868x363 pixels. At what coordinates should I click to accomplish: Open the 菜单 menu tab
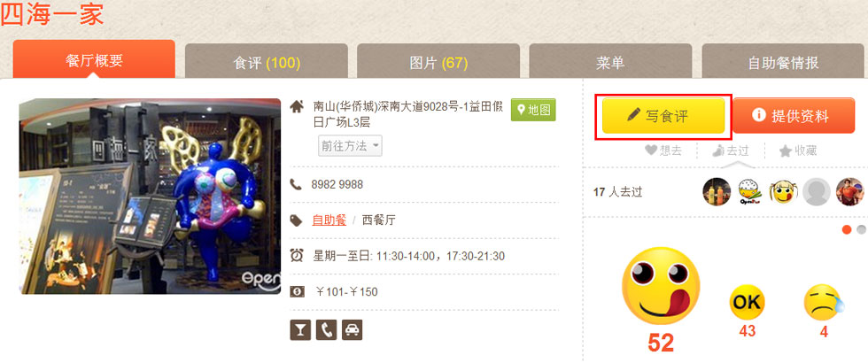610,63
